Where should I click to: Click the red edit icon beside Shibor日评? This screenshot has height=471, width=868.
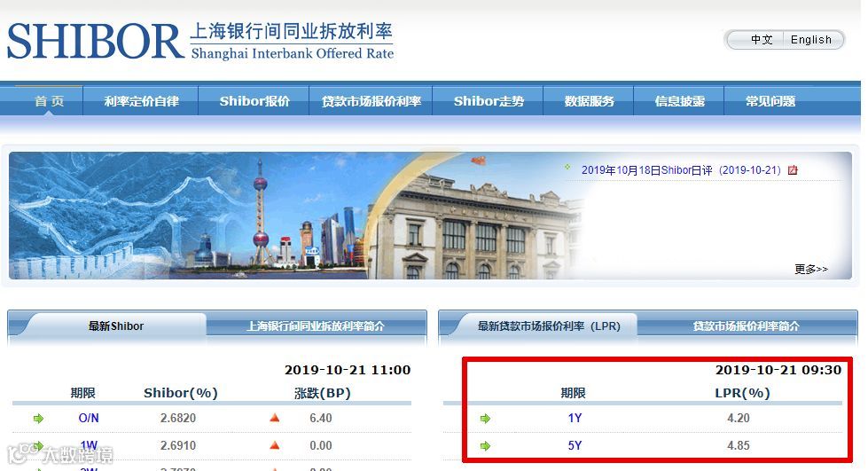[793, 170]
